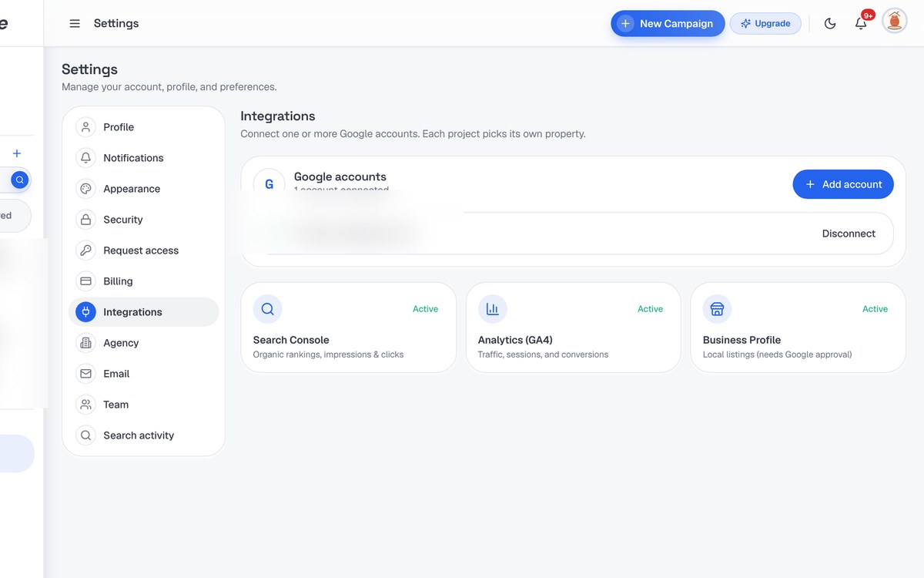Screen dimensions: 924x578
Task: Click the Appearance palette icon
Action: [x=86, y=189]
